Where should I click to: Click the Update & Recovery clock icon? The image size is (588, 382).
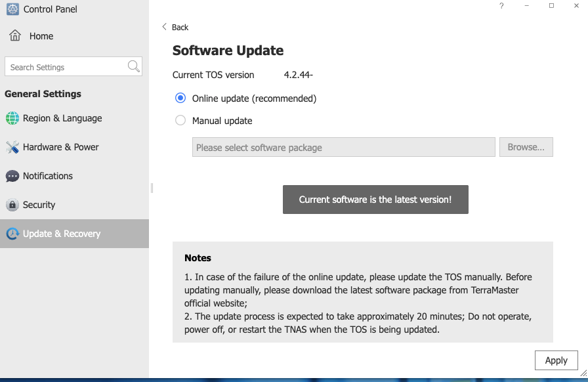[12, 234]
